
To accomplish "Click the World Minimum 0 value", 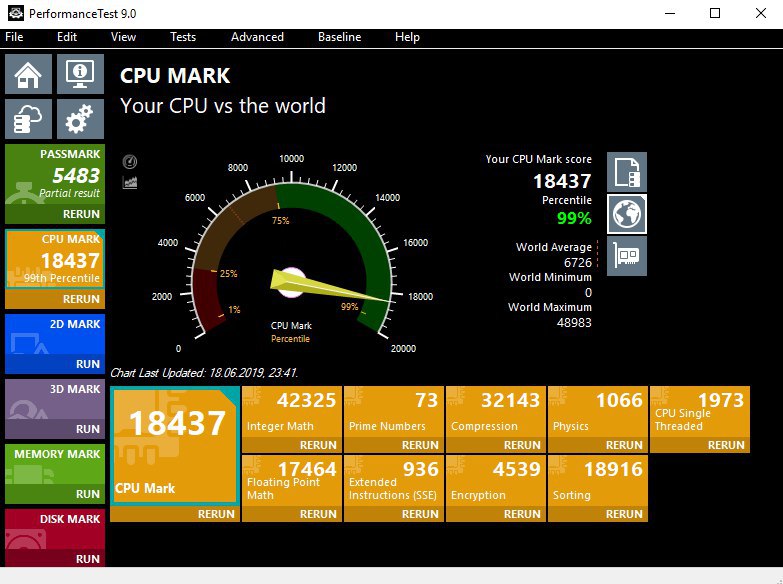I will pos(588,293).
